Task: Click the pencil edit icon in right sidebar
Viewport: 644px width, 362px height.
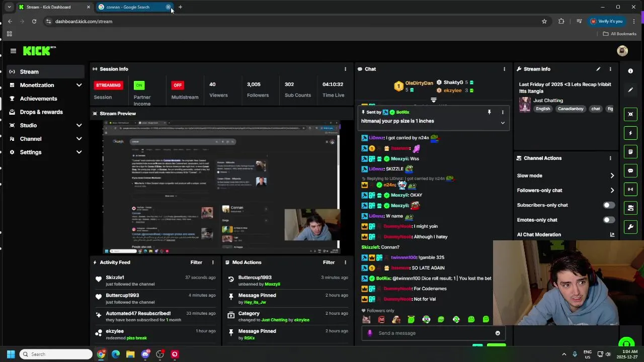Action: [630, 89]
